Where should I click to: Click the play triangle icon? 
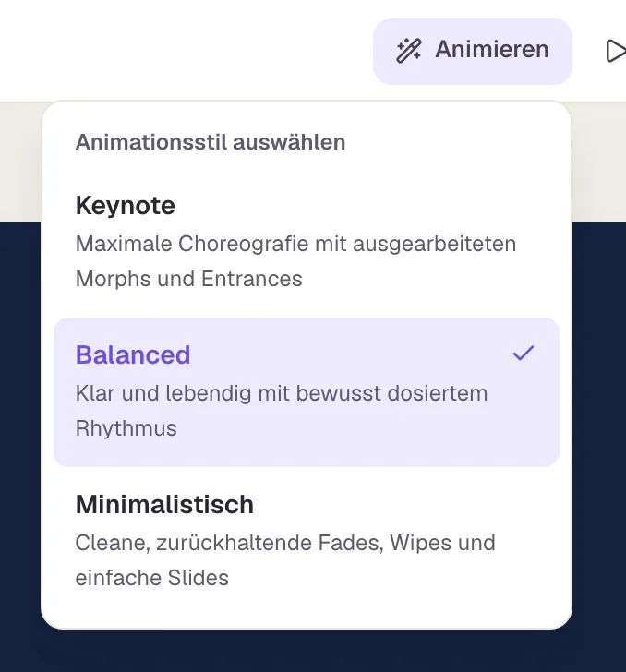[616, 51]
